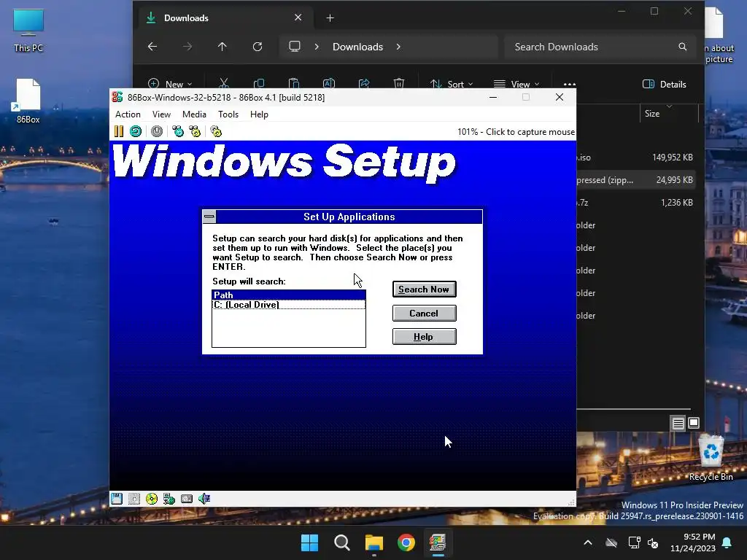Viewport: 747px width, 560px height.
Task: Select the This PC desktop icon
Action: point(28,31)
